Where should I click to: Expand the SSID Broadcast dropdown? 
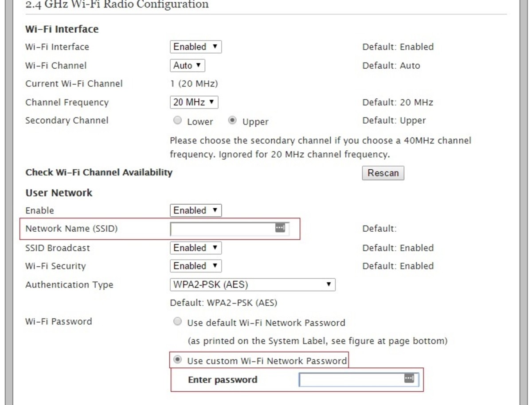[196, 248]
